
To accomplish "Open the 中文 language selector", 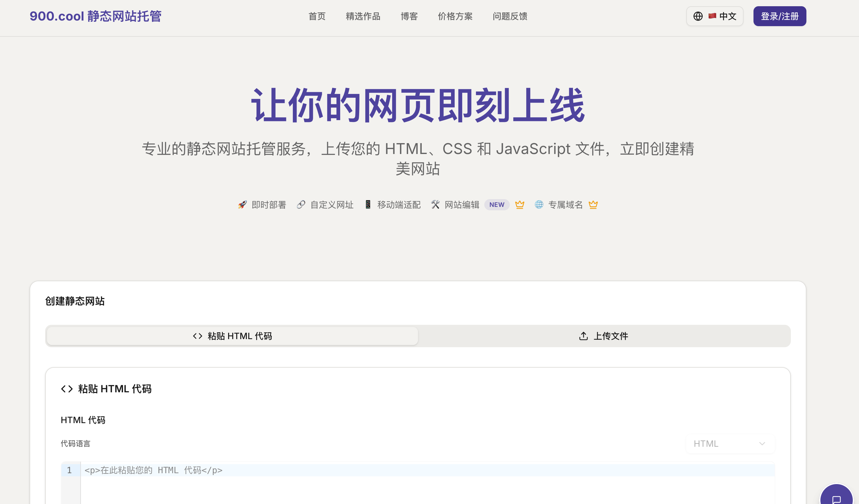I will 715,16.
